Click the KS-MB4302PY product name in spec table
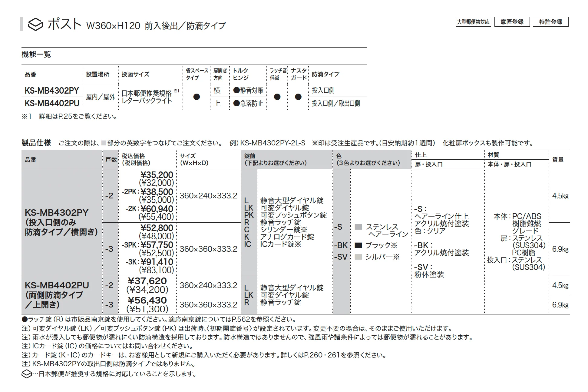Viewport: 588px width, 392px height. click(x=57, y=213)
